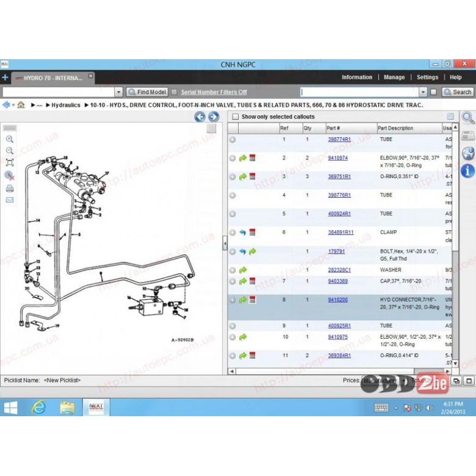Select HYDRO 70 - INTERNA... tab
Image resolution: width=476 pixels, height=476 pixels.
pyautogui.click(x=52, y=78)
